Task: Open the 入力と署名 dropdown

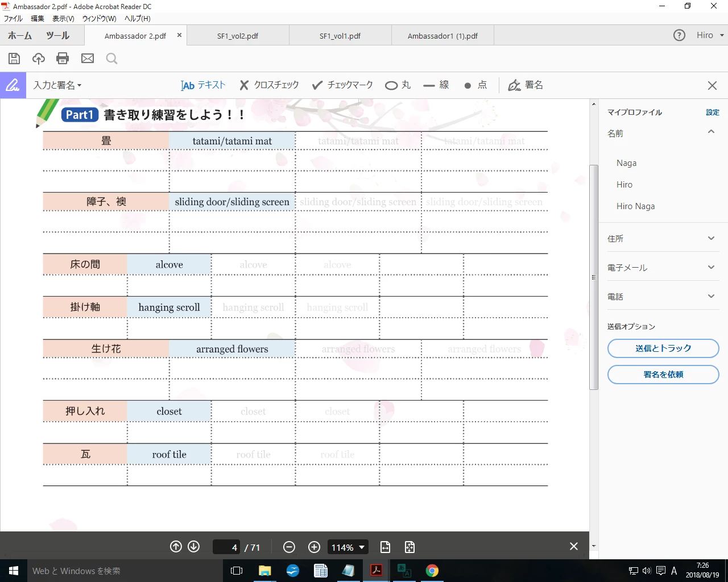Action: coord(57,85)
